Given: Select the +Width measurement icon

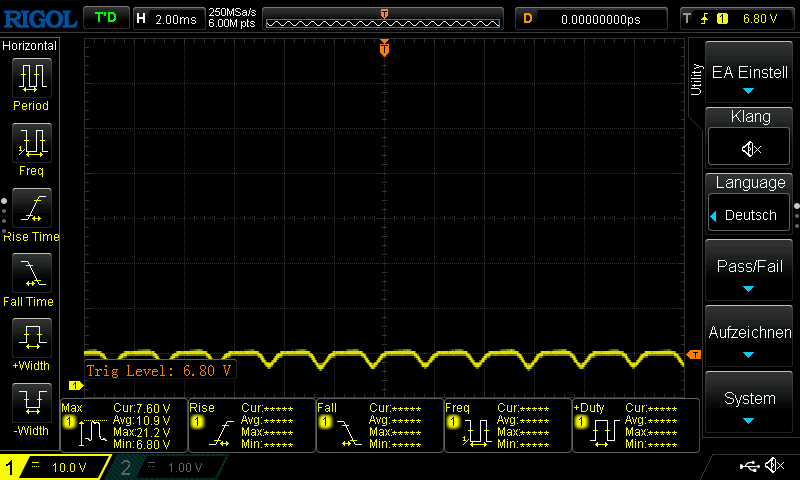Looking at the screenshot, I should tap(31, 338).
